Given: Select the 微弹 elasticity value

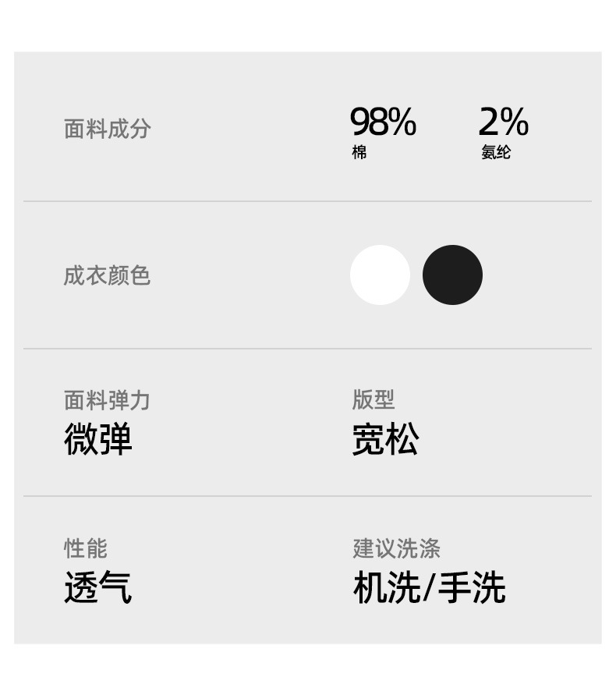Looking at the screenshot, I should click(x=98, y=439).
